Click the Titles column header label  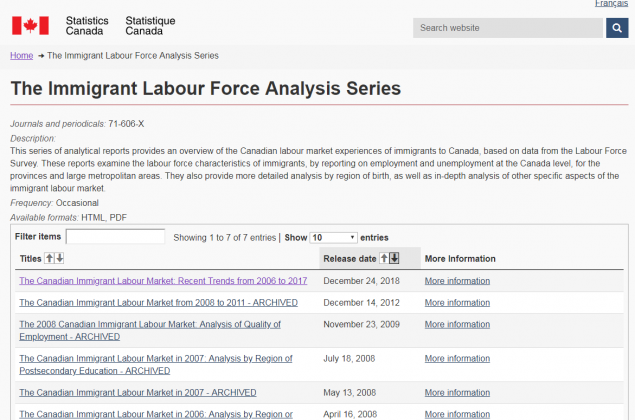click(31, 258)
